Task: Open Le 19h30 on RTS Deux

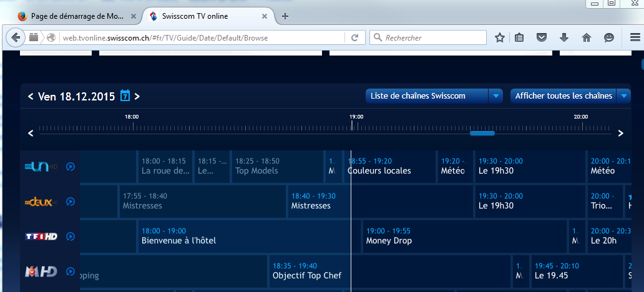Action: point(530,202)
